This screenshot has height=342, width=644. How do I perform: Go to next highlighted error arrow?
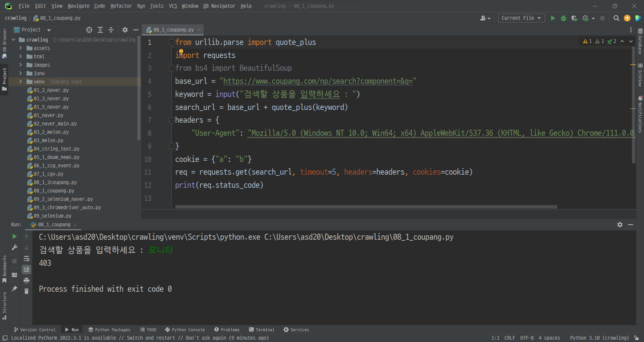631,41
